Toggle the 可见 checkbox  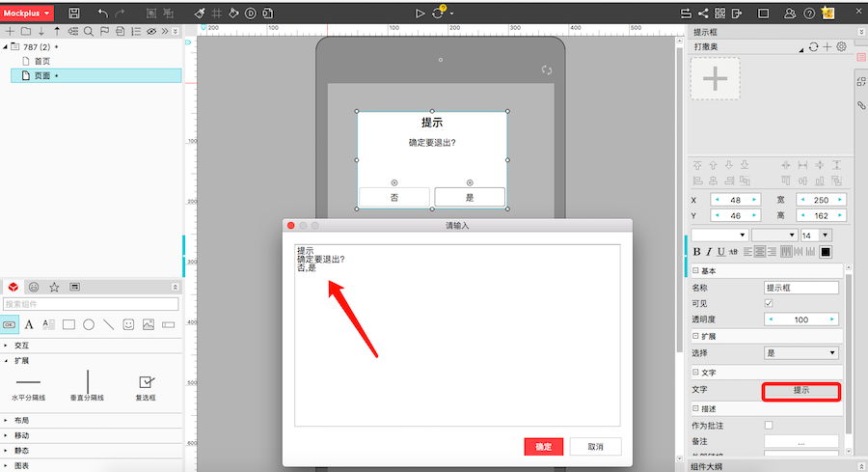tap(769, 303)
